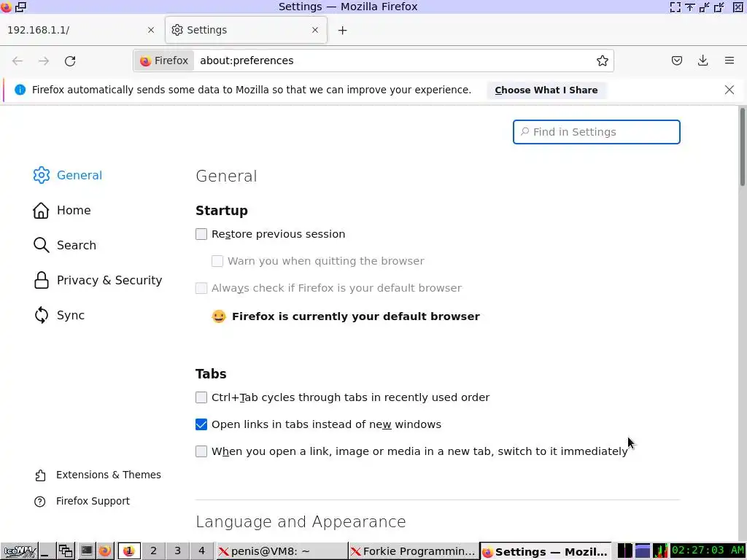This screenshot has width=747, height=560.
Task: Open the Downloads panel icon
Action: pyautogui.click(x=703, y=61)
